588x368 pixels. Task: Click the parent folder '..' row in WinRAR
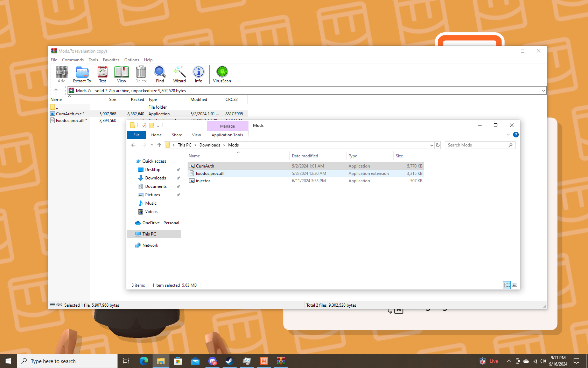click(x=148, y=107)
